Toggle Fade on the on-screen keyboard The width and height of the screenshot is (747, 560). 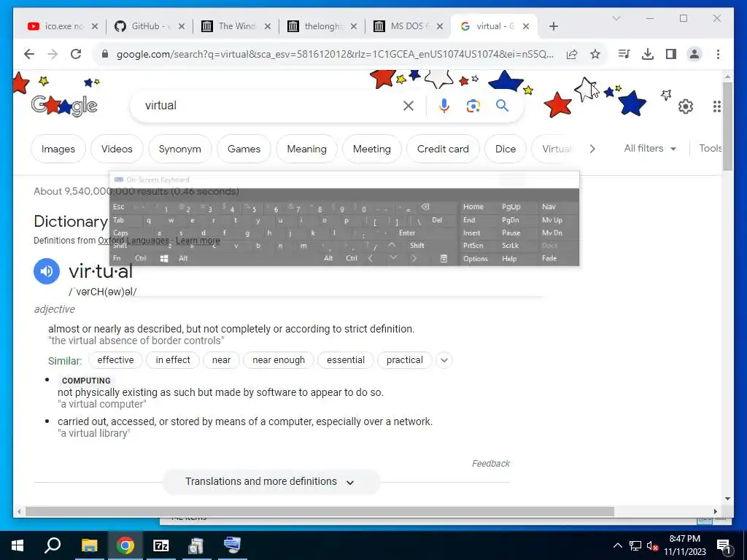549,259
